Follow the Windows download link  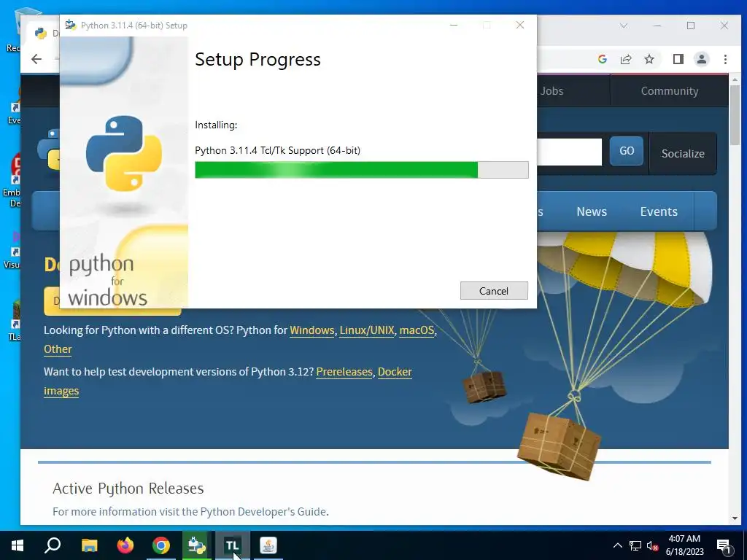312,330
